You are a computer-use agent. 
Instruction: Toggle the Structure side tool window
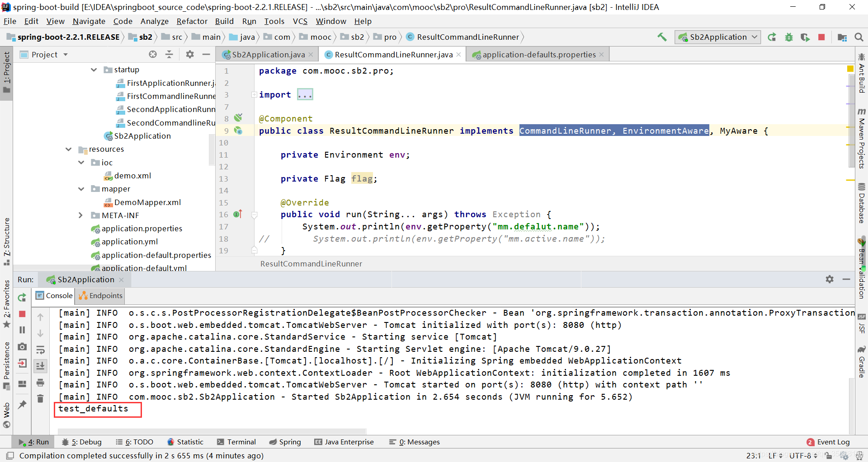coord(6,242)
